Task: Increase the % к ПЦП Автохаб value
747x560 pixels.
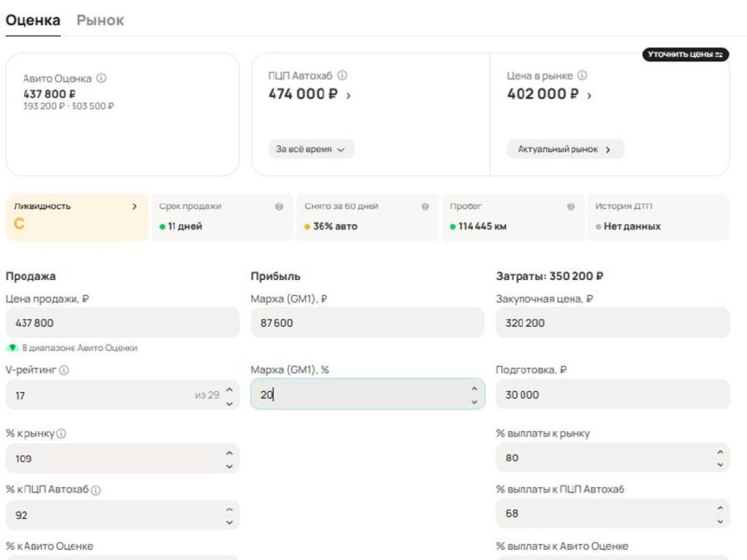Action: pyautogui.click(x=230, y=509)
